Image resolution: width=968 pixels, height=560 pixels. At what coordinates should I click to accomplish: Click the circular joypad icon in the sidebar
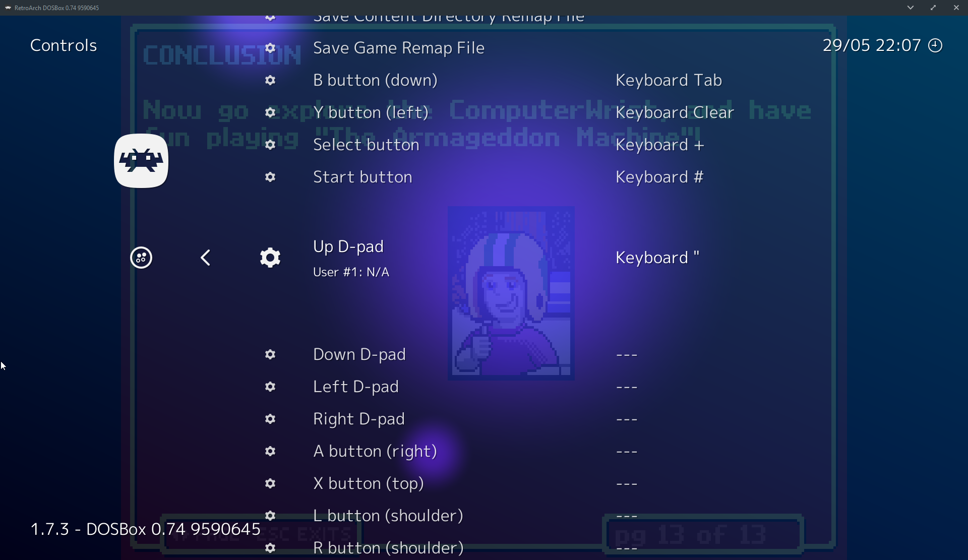pyautogui.click(x=141, y=258)
